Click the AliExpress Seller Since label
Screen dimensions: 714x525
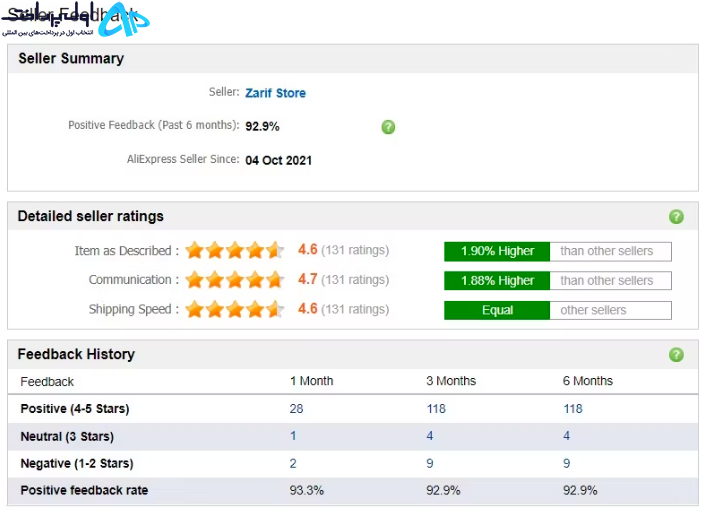coord(183,159)
